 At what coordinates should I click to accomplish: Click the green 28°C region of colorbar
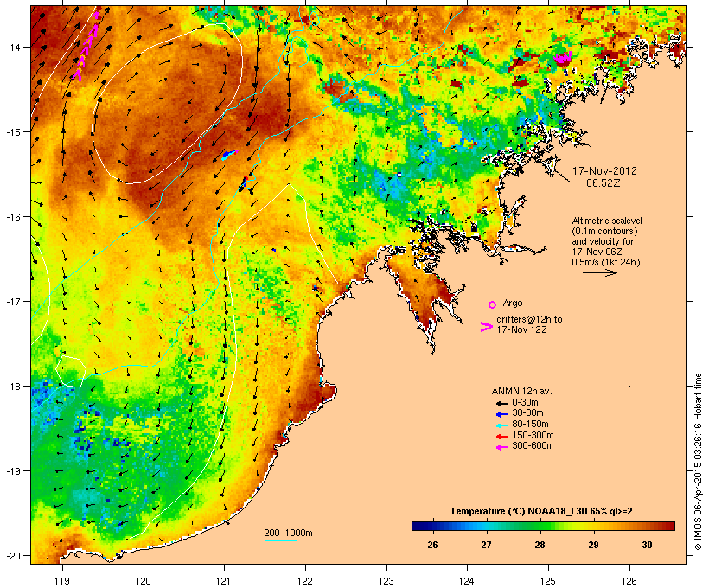[540, 526]
